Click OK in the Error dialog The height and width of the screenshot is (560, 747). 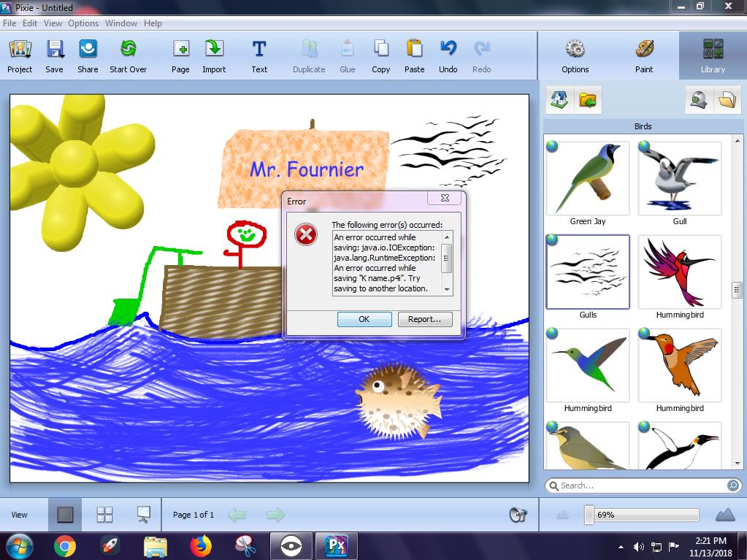[364, 319]
